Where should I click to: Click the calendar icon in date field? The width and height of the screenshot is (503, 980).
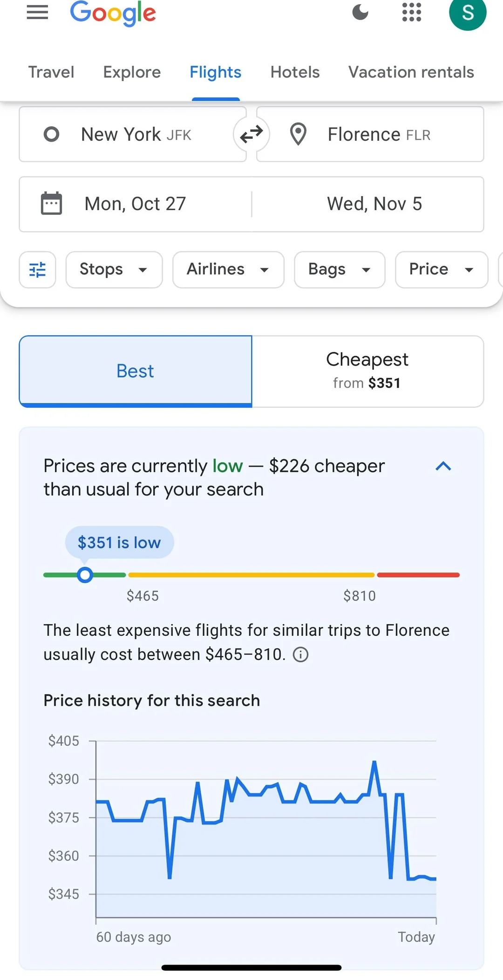(51, 204)
